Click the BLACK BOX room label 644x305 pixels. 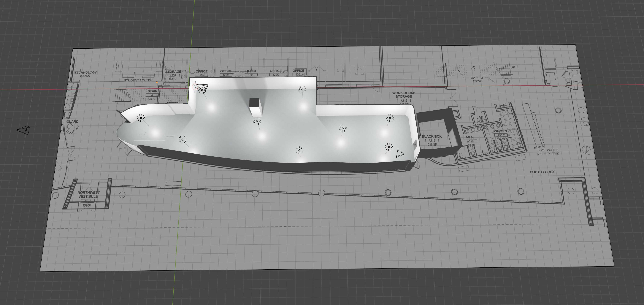click(x=431, y=137)
